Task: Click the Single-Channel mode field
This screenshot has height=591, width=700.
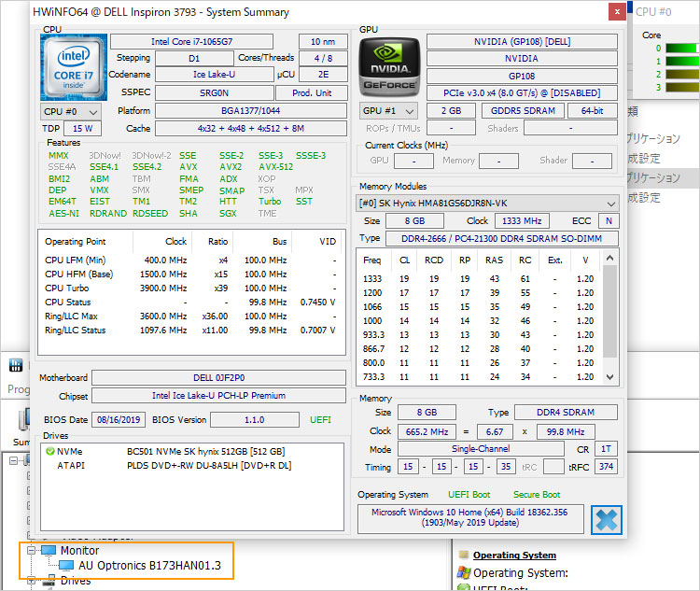Action: tap(481, 448)
